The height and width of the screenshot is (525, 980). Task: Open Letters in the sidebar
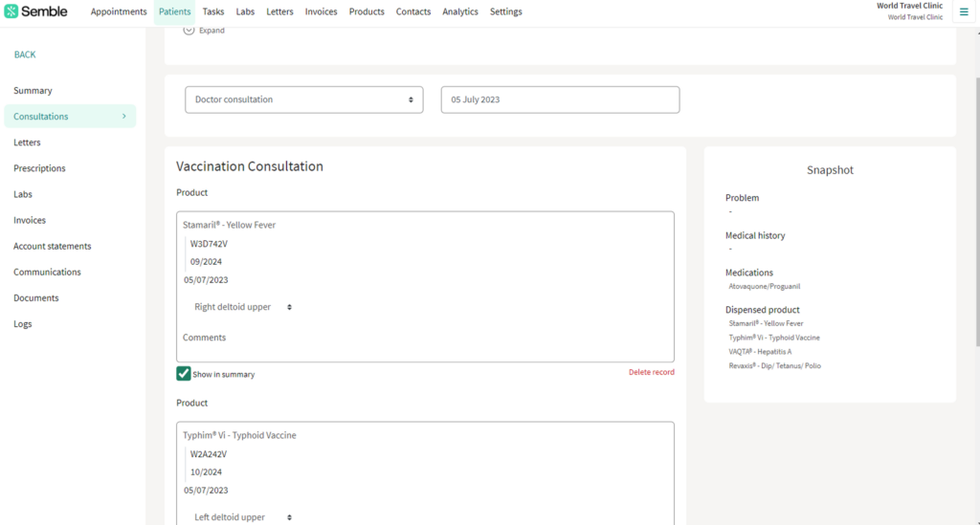coord(27,142)
